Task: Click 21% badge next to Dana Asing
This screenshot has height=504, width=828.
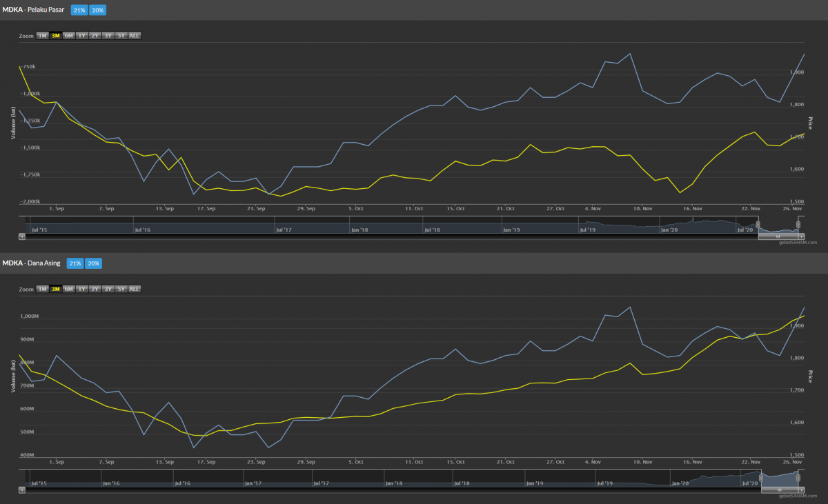Action: pos(75,263)
